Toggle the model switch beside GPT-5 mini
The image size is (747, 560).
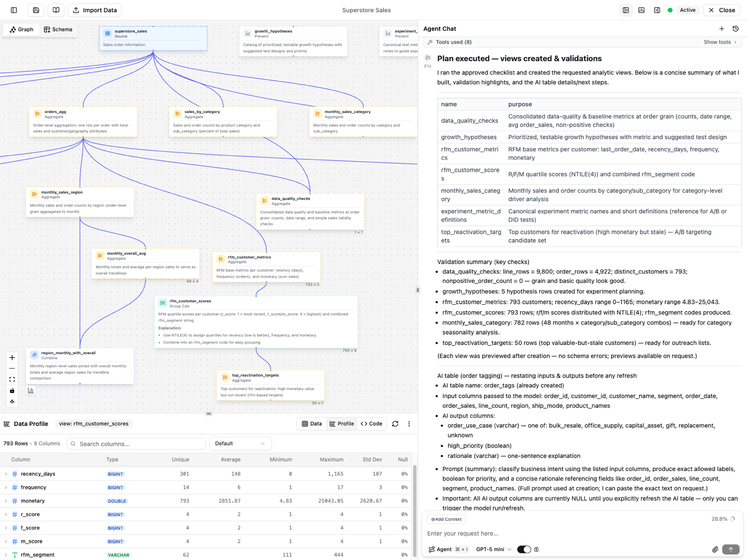524,549
